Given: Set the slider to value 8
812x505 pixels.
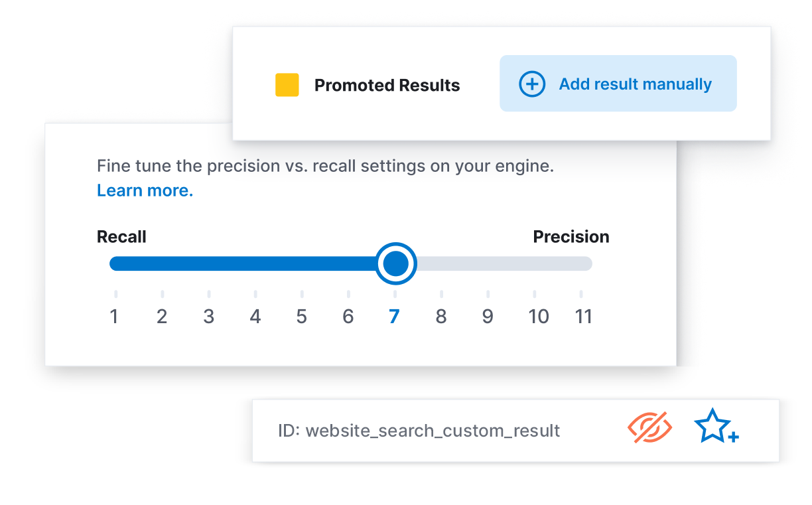Looking at the screenshot, I should tap(441, 316).
